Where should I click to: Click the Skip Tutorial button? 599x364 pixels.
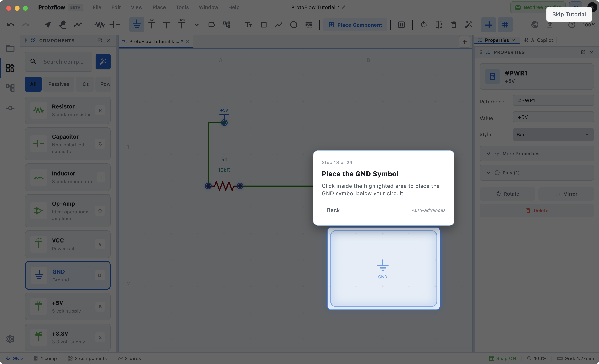pos(569,14)
